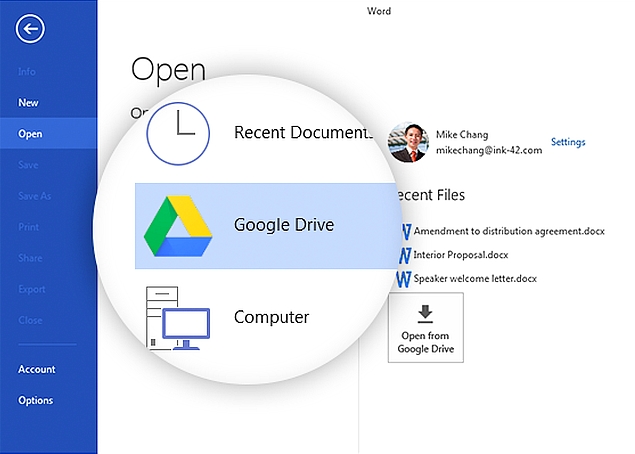
Task: Go to Account in the sidebar
Action: click(x=37, y=369)
